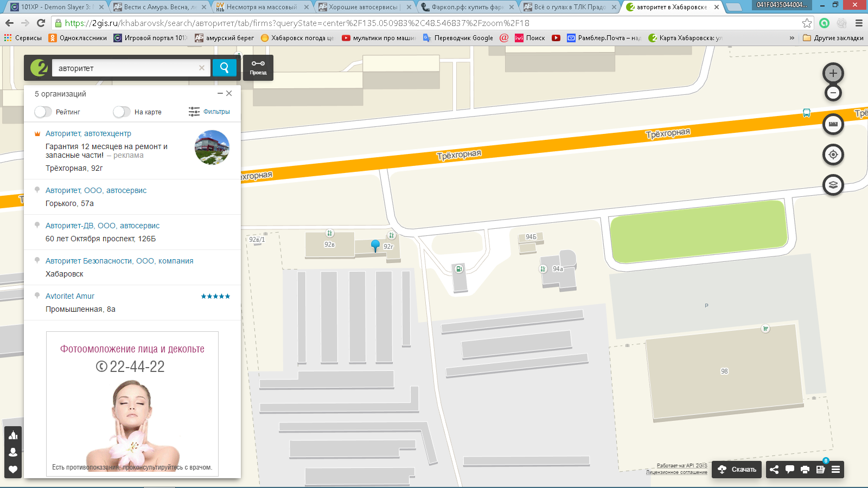Viewport: 868px width, 488px height.
Task: Open the hamburger menu in bottom toolbar
Action: coord(835,470)
